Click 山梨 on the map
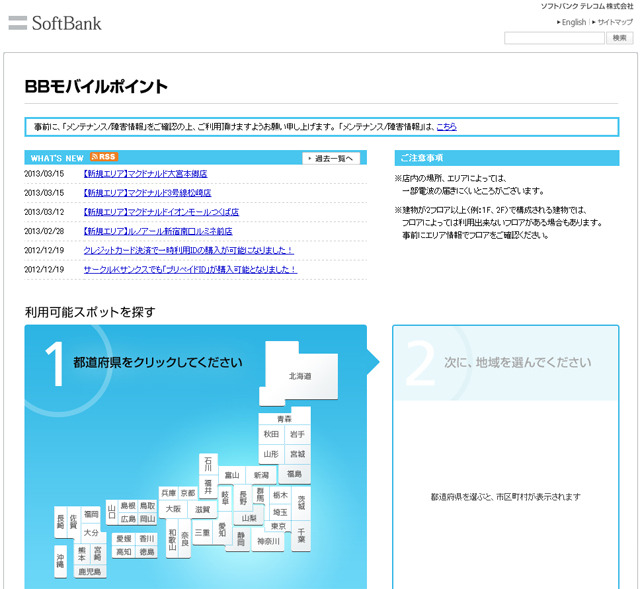Screen dimensions: 640x589 249,518
